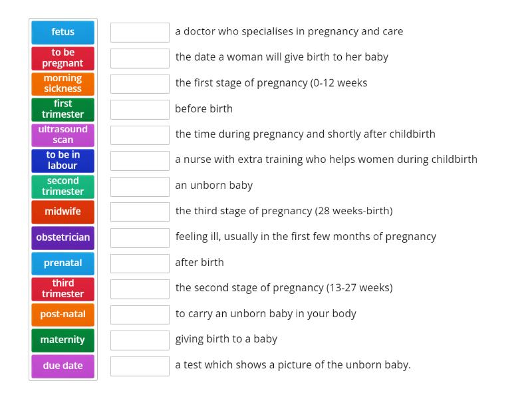This screenshot has height=399, width=532.
Task: Select the "to be pregnant" tile
Action: tap(63, 58)
